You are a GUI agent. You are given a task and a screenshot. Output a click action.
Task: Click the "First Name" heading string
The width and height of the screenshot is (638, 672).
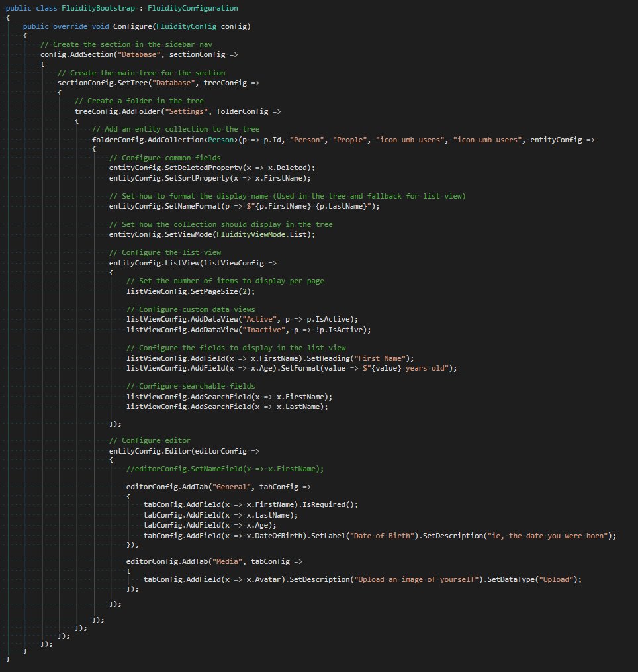point(380,358)
